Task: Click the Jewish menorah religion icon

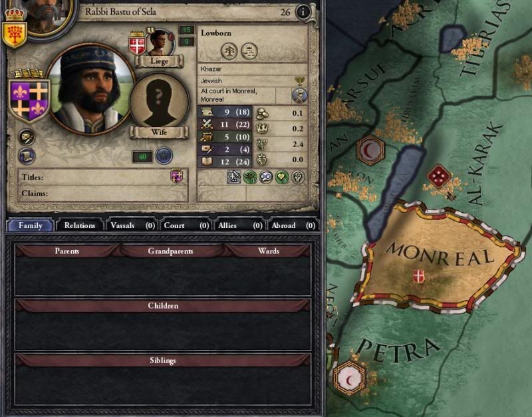Action: click(300, 80)
